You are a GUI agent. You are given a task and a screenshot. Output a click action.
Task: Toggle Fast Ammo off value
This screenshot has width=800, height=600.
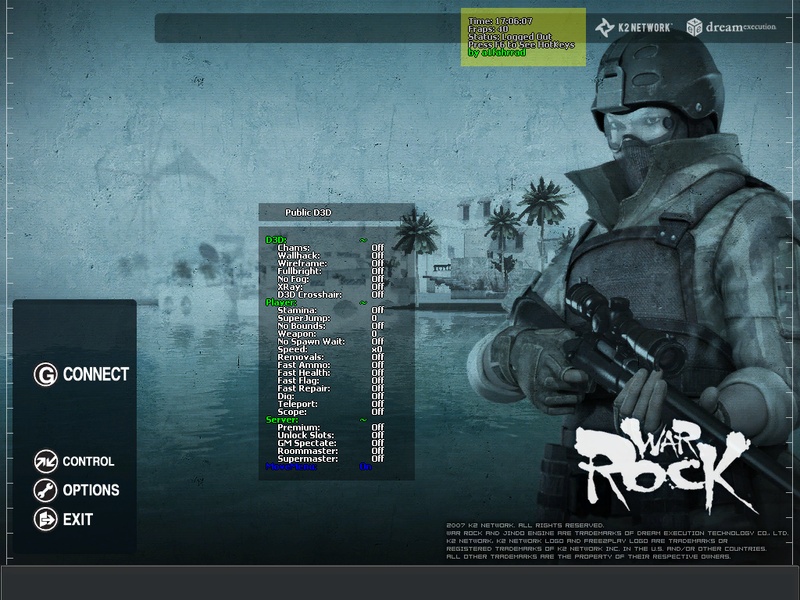[377, 365]
